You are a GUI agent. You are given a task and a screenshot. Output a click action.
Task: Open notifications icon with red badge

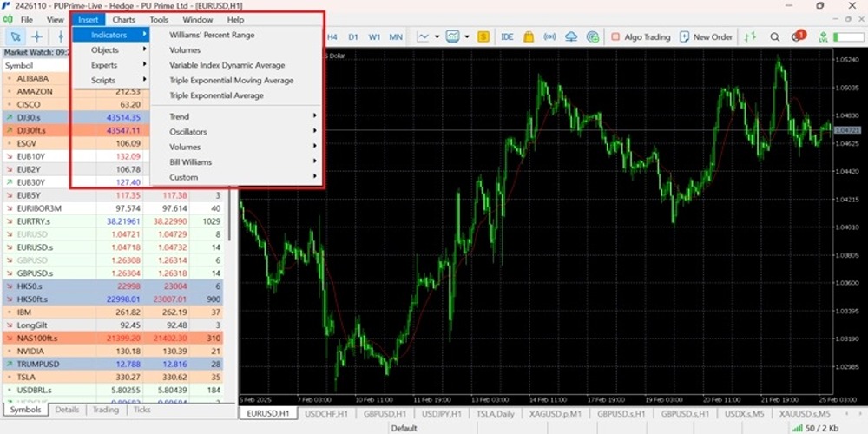click(797, 36)
